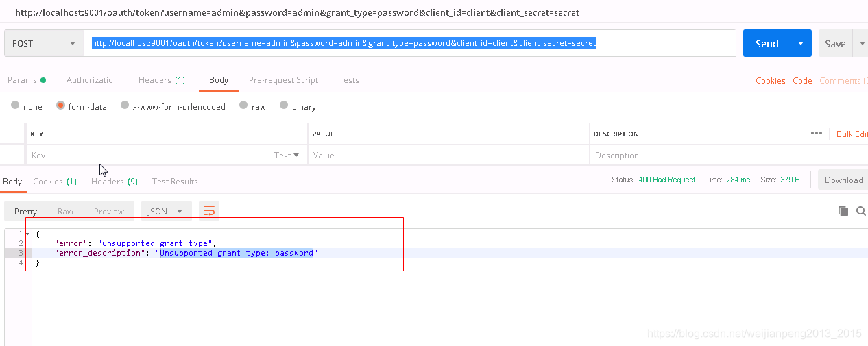Collapse the JSON object at line 1
Viewport: 868px width, 346px height.
(x=27, y=234)
